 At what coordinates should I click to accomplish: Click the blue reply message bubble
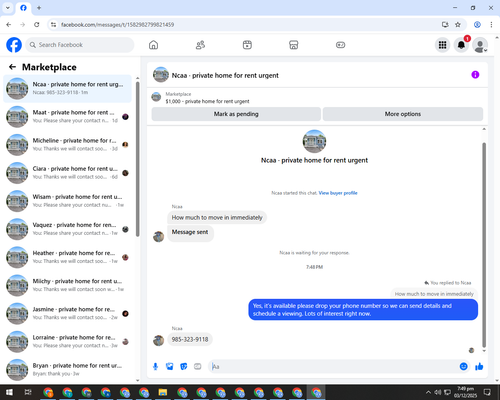[x=363, y=310]
